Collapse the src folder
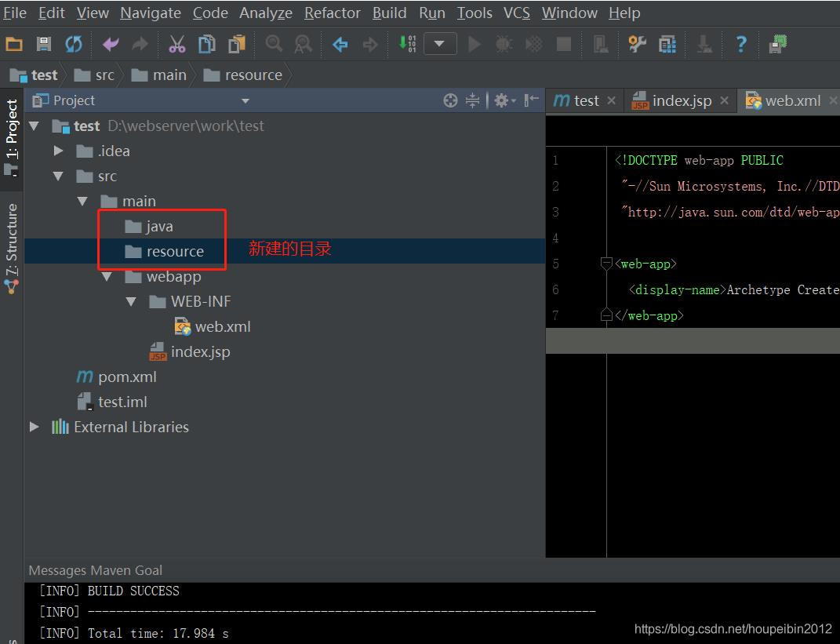Screen dimensions: 840x644 pos(58,176)
